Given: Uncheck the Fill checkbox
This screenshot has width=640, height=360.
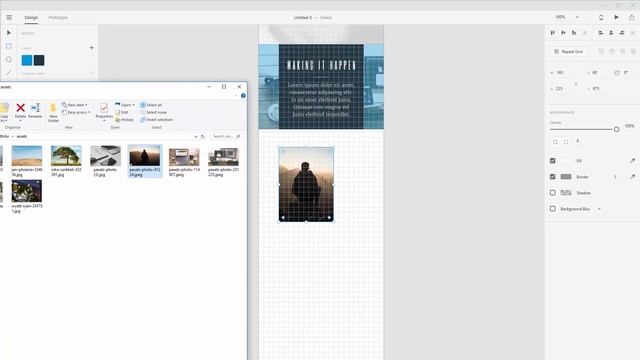Looking at the screenshot, I should pyautogui.click(x=553, y=161).
